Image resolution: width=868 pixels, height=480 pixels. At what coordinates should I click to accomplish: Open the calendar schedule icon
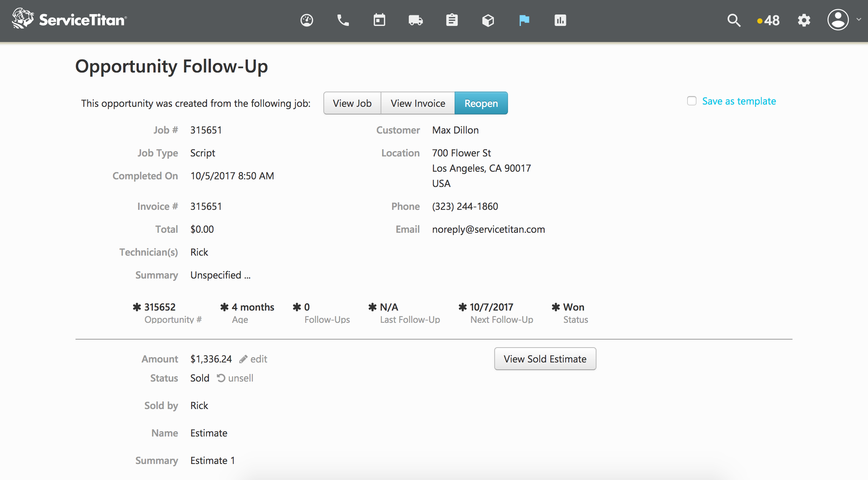coord(379,20)
